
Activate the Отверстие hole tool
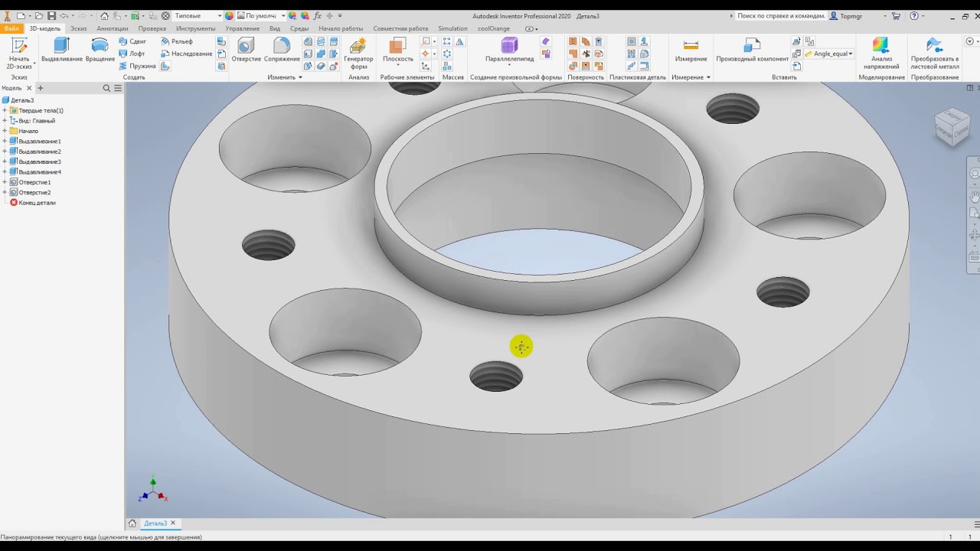(246, 51)
